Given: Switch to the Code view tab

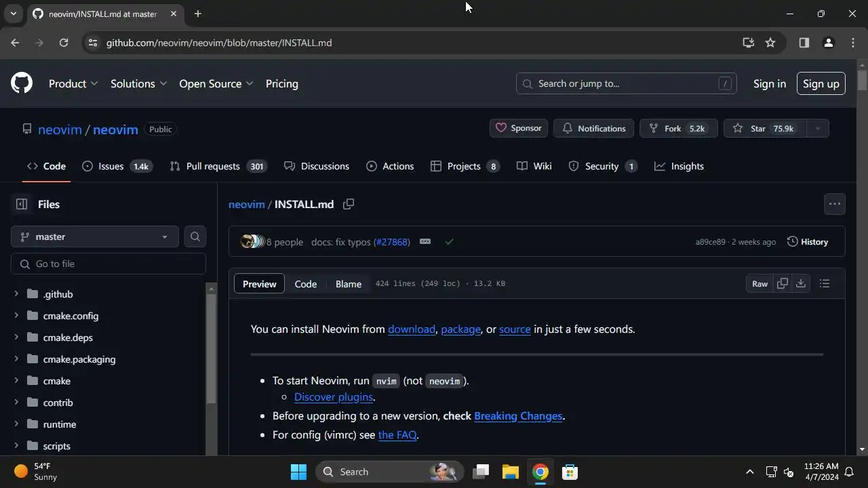Looking at the screenshot, I should pyautogui.click(x=305, y=284).
